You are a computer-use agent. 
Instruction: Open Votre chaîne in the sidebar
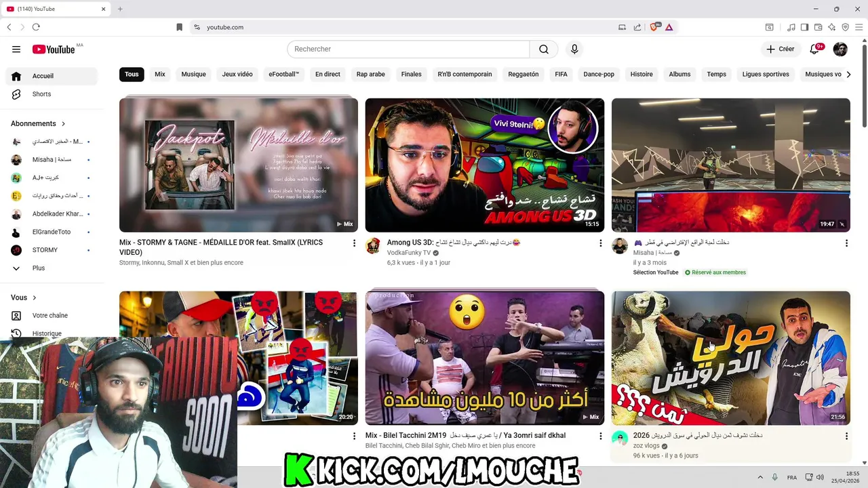pyautogui.click(x=52, y=316)
